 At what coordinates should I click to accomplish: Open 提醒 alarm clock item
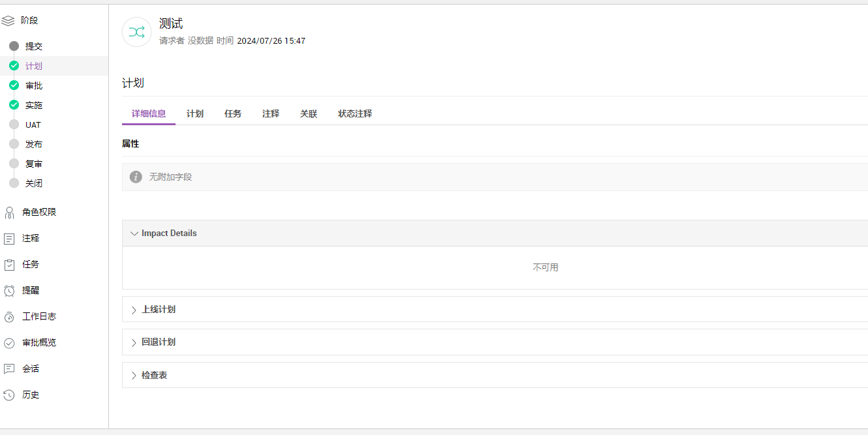tap(9, 291)
